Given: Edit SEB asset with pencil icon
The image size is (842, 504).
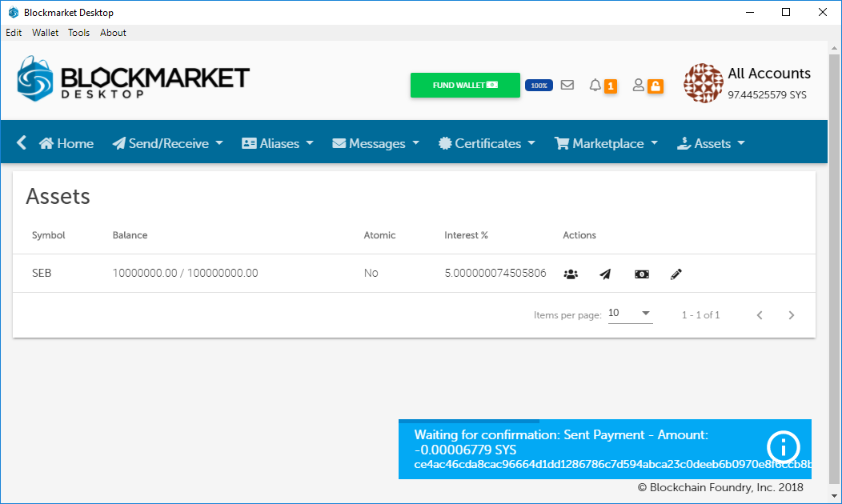Looking at the screenshot, I should tap(676, 274).
